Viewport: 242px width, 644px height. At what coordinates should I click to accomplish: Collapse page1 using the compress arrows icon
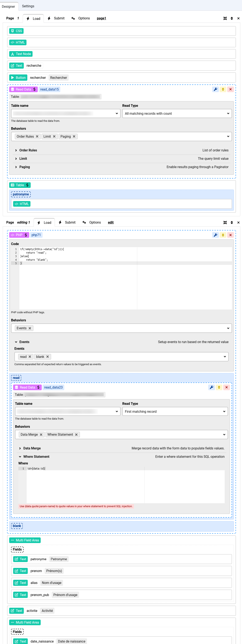click(x=225, y=18)
